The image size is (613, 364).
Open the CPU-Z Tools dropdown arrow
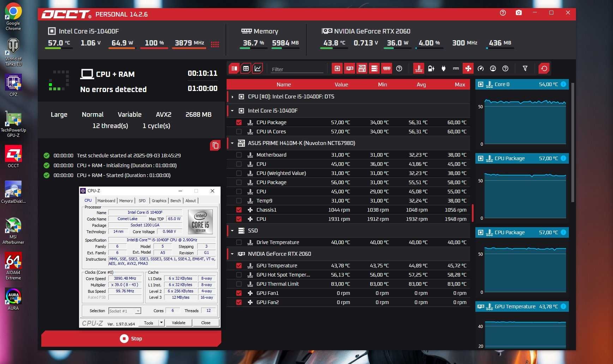(x=161, y=322)
